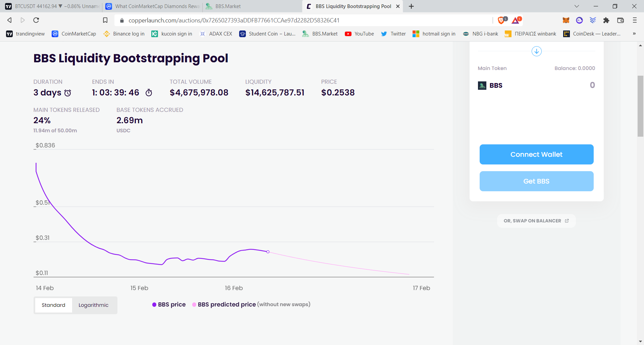This screenshot has width=644, height=345.
Task: Open the trandingview bookmark
Action: point(25,33)
